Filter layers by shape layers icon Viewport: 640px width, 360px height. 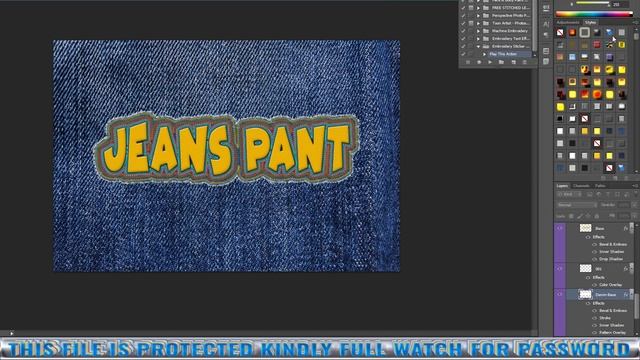(x=617, y=195)
